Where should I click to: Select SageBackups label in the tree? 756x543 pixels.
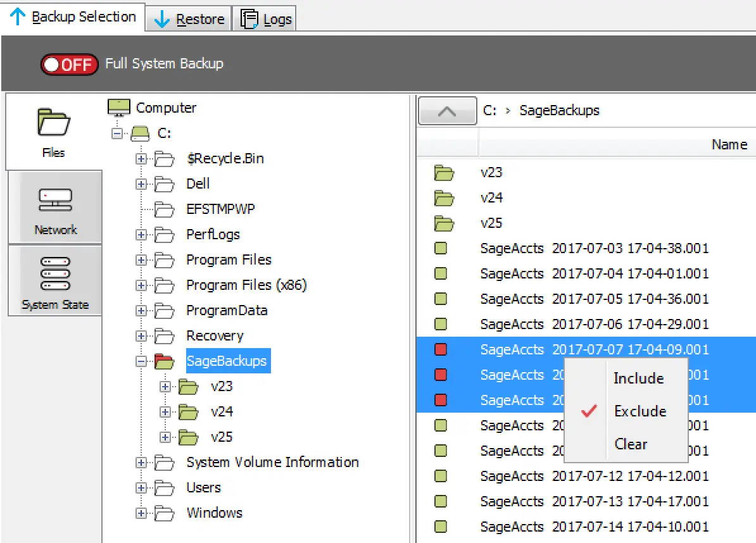click(228, 361)
